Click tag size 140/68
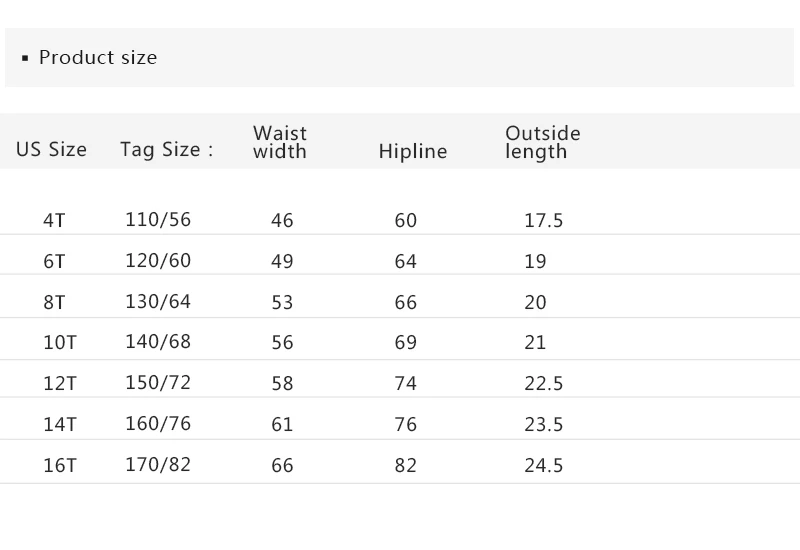Screen dimensions: 800x550 coord(158,342)
